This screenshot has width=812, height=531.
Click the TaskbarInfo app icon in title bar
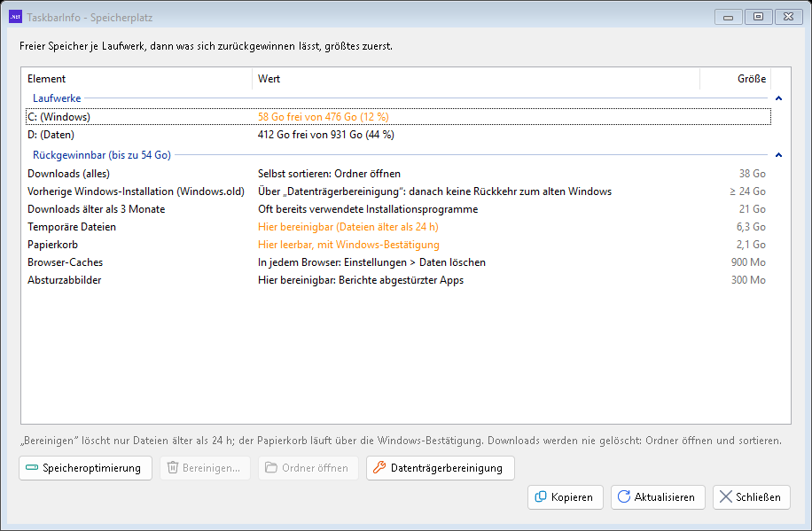point(15,17)
